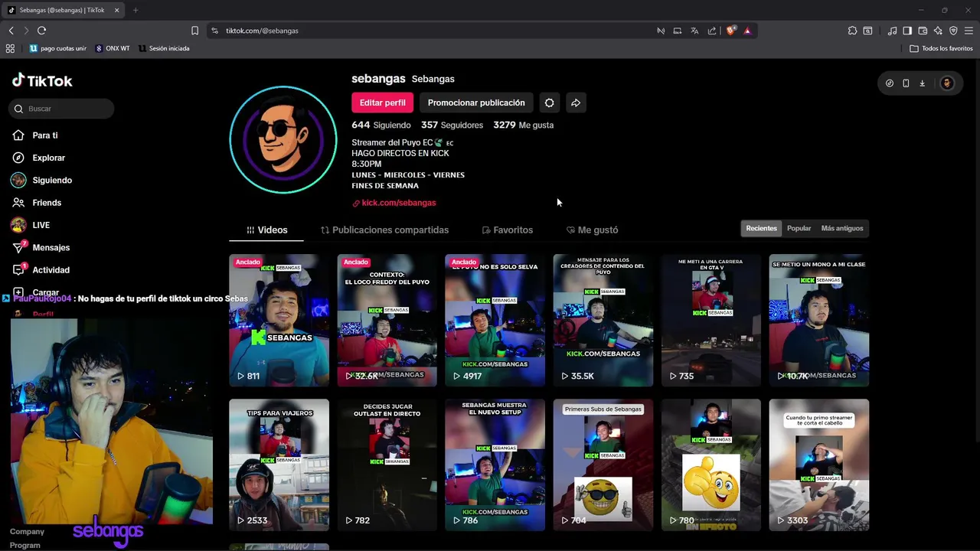The image size is (980, 551).
Task: Open Mensaje para los creadores video
Action: click(x=603, y=320)
